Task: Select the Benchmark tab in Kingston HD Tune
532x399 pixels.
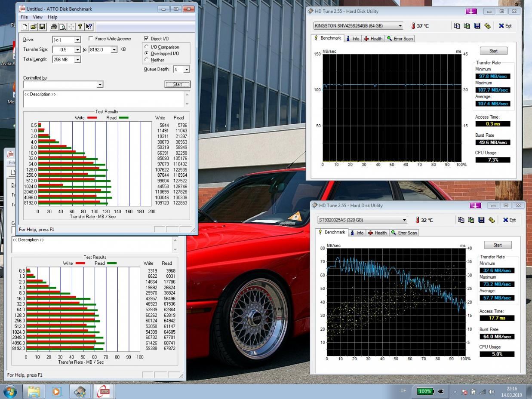Action: pyautogui.click(x=328, y=38)
